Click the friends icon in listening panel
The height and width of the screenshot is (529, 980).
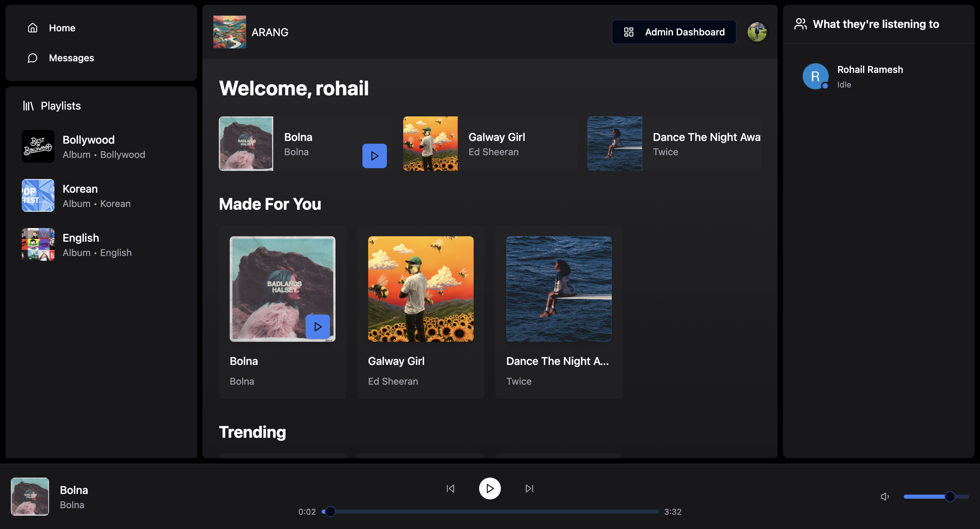pyautogui.click(x=800, y=24)
